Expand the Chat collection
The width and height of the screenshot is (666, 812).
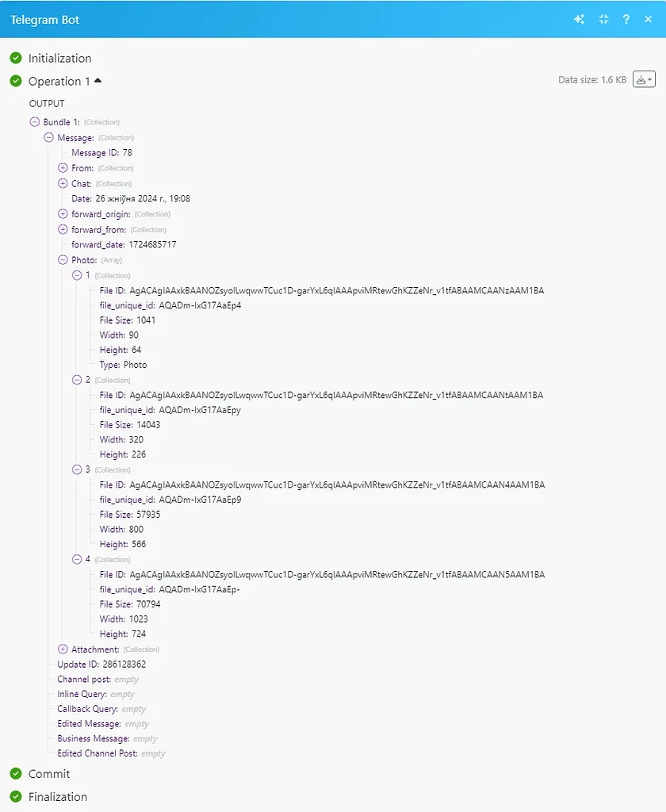point(61,183)
